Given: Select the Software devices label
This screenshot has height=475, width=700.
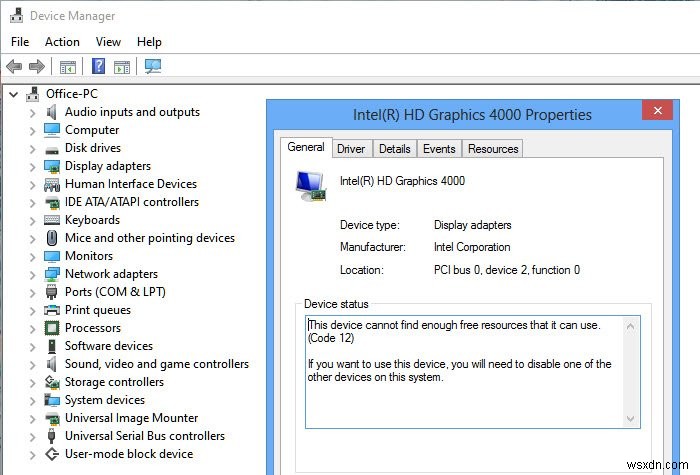Looking at the screenshot, I should click(108, 346).
